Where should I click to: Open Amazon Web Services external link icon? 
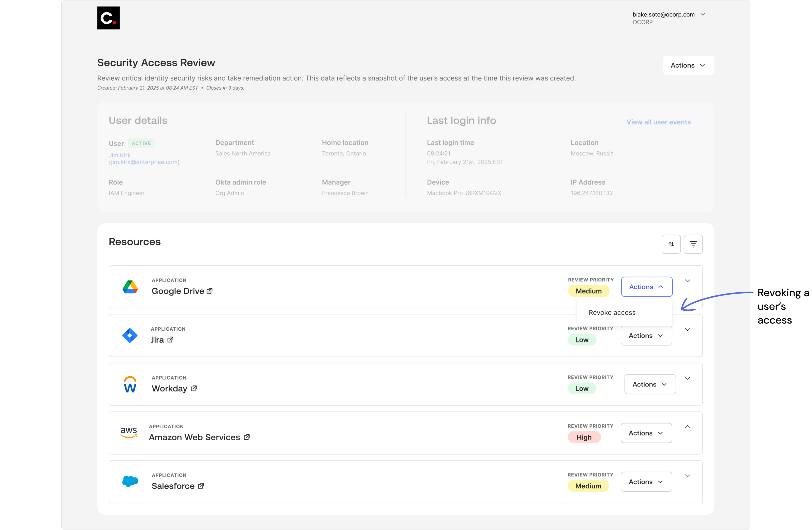coord(247,437)
